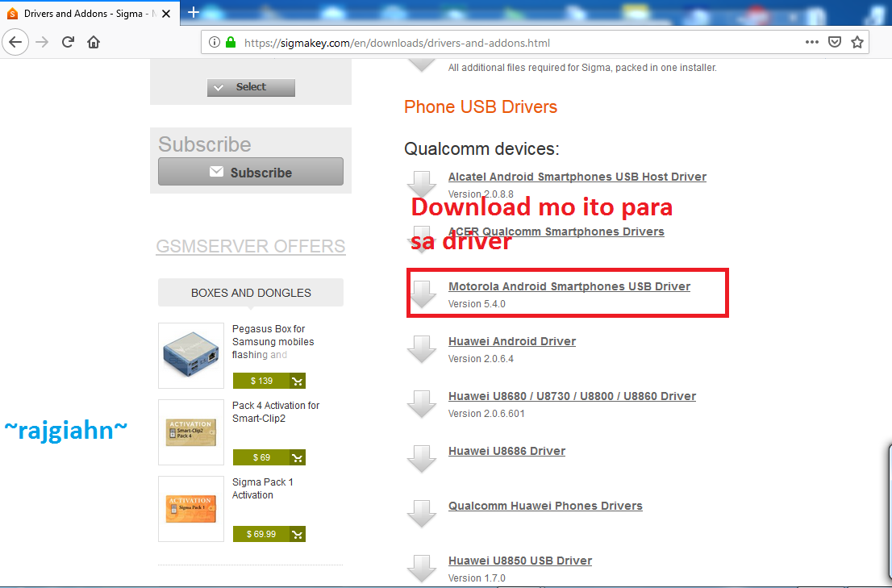Click the Select dropdown button
This screenshot has width=892, height=588.
click(251, 87)
